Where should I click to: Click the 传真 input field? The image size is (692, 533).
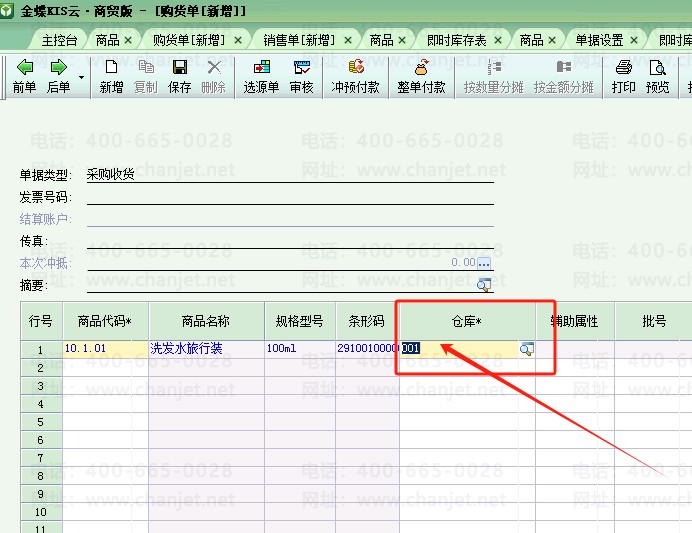[x=290, y=241]
